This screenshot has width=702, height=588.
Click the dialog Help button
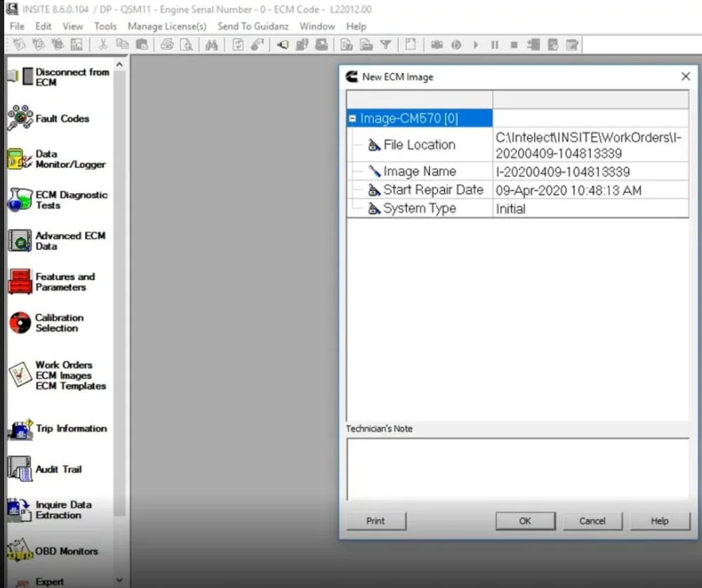point(660,521)
